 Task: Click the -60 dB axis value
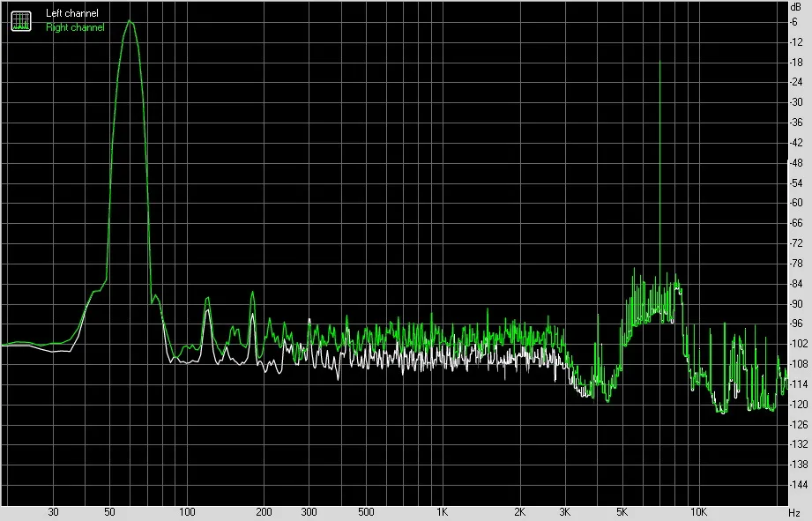(x=796, y=203)
